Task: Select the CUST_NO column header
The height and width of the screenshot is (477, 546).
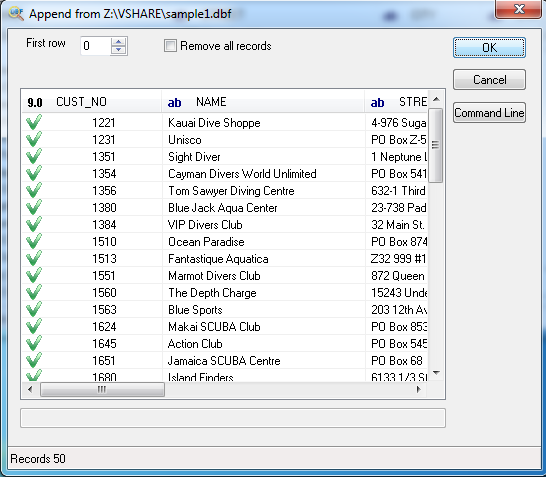Action: click(92, 102)
